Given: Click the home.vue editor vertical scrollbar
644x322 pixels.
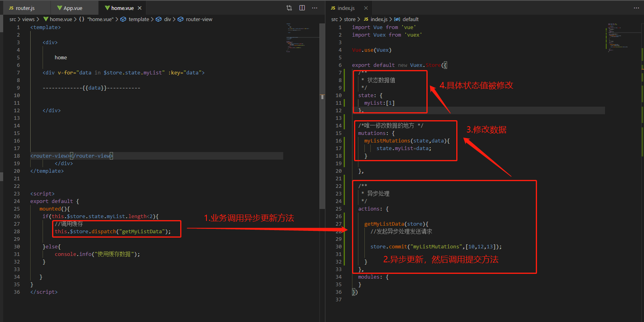Looking at the screenshot, I should tap(322, 115).
